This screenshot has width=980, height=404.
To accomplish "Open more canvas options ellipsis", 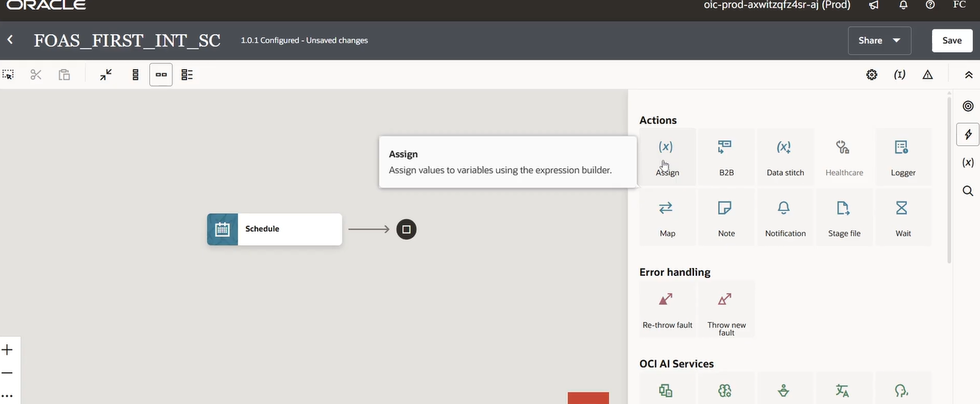I will tap(7, 396).
